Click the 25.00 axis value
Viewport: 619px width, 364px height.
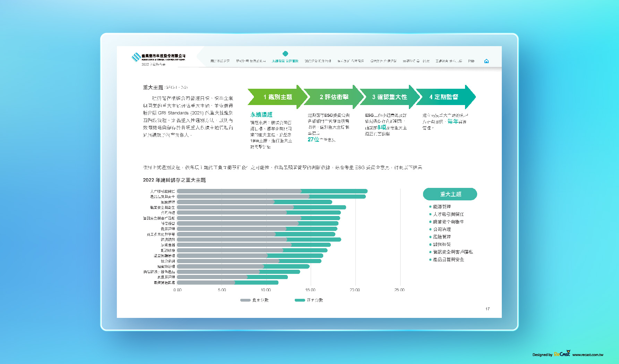click(x=399, y=290)
